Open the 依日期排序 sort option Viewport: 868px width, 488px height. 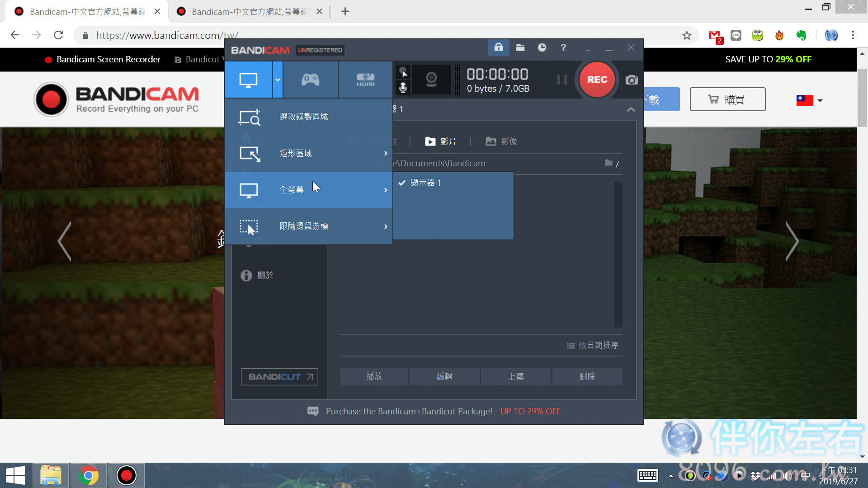[593, 345]
